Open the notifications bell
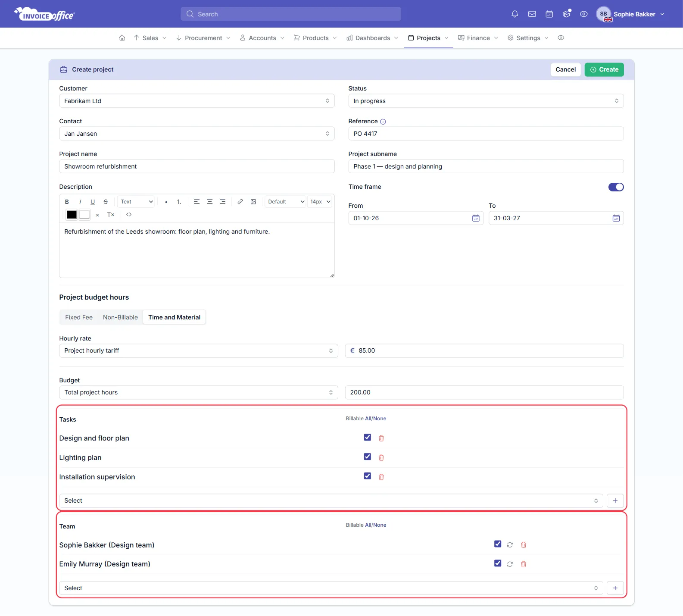Screen dimensions: 683x616 coord(515,14)
